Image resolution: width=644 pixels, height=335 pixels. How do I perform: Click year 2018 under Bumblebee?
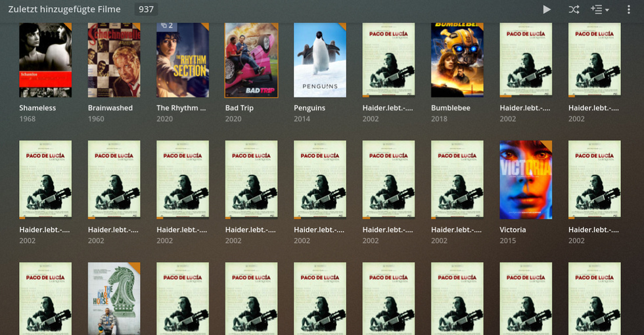coord(439,119)
